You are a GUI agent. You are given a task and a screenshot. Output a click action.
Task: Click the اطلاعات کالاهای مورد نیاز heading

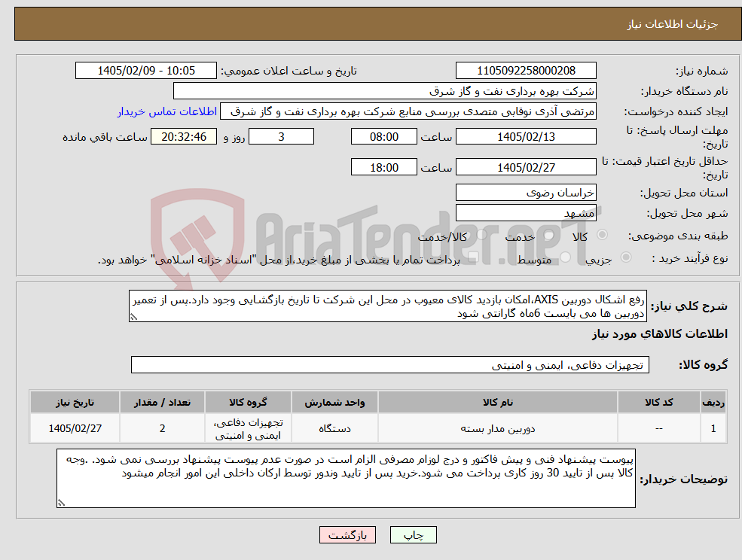[x=659, y=334]
